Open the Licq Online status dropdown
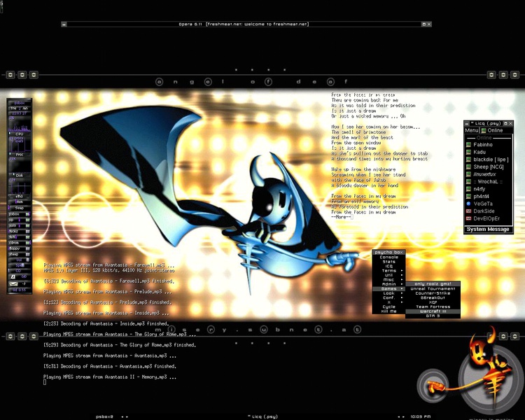Image resolution: width=525 pixels, height=420 pixels. [496, 130]
